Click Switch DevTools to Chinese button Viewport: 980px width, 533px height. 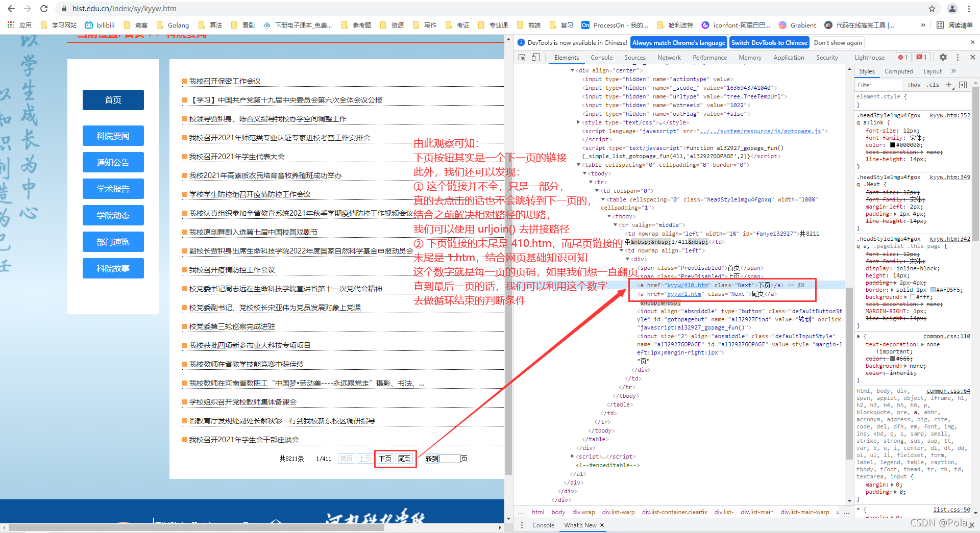769,43
